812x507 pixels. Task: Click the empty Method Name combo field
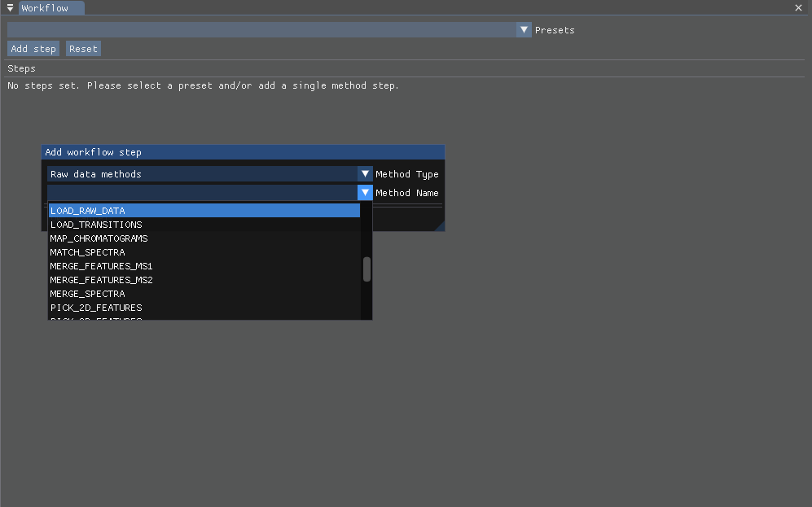click(x=203, y=192)
